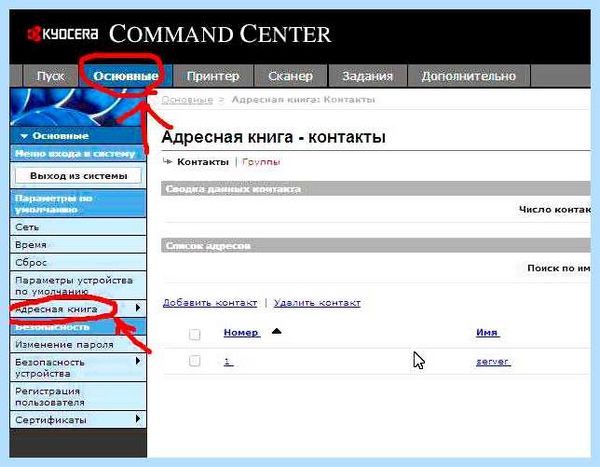
Task: Click the Контакты sub-tab
Action: pyautogui.click(x=203, y=162)
